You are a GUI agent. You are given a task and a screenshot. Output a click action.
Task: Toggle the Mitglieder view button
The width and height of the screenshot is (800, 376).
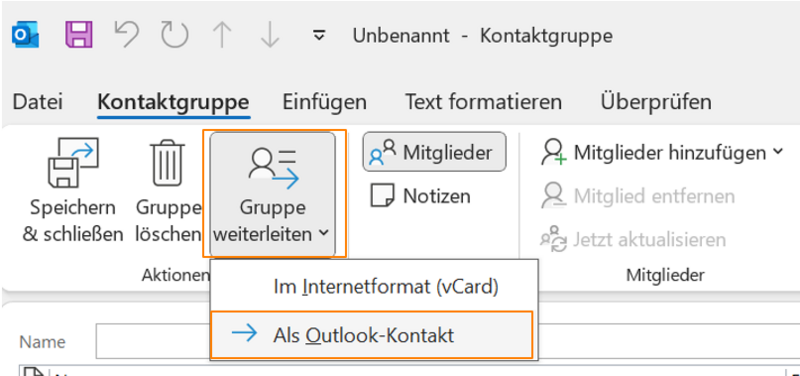coord(434,152)
